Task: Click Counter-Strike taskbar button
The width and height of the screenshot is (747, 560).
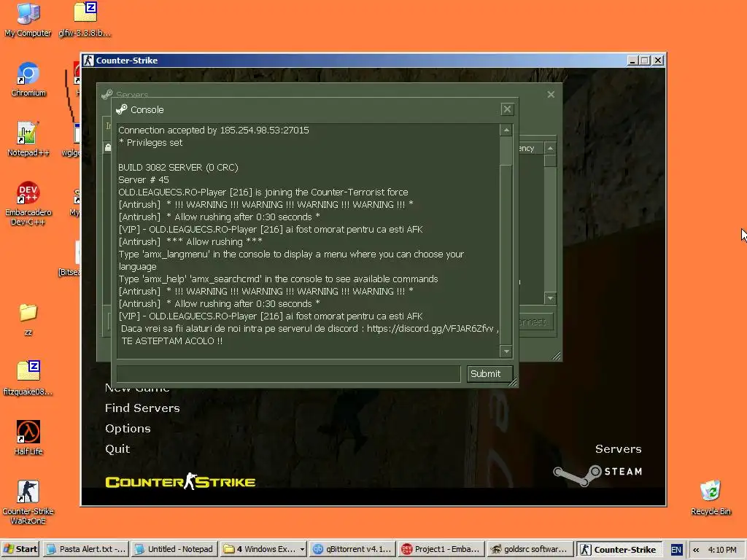Action: coord(619,549)
